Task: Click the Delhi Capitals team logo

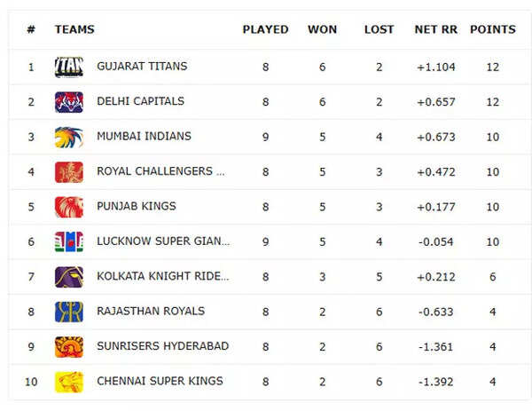Action: pyautogui.click(x=69, y=102)
